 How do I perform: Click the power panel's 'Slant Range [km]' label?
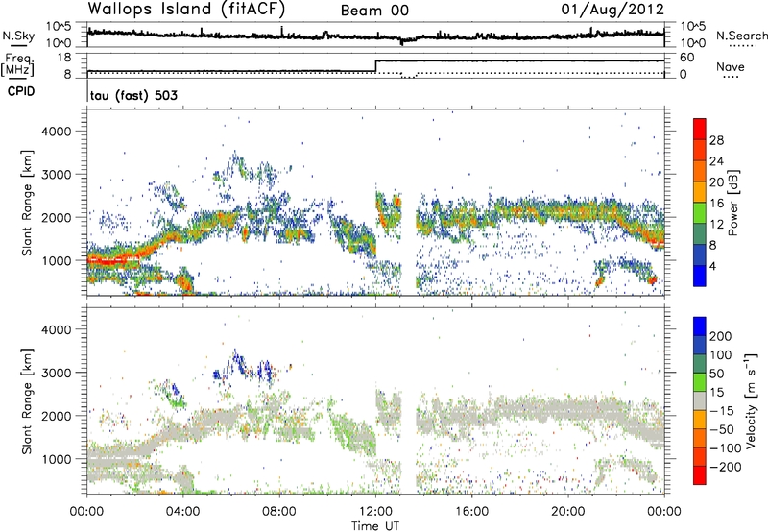coord(27,203)
